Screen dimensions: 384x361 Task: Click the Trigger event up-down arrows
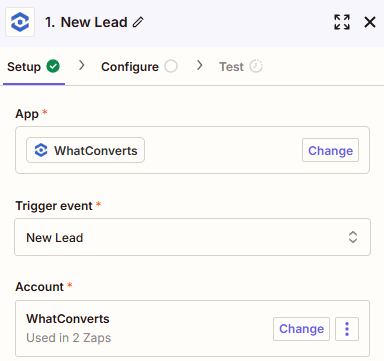[x=353, y=237]
